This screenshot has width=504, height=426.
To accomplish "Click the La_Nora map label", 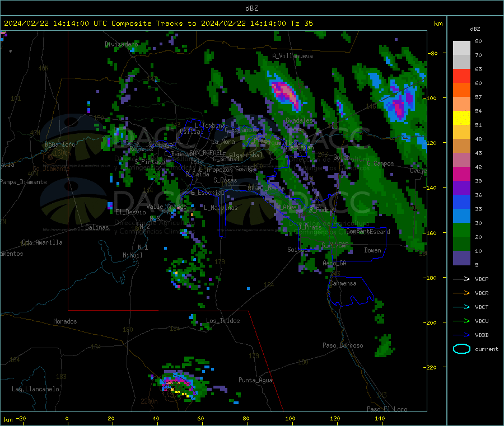I will click(x=223, y=142).
